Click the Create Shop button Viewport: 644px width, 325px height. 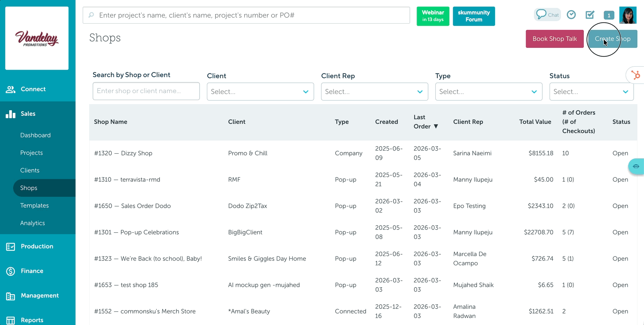coord(612,39)
